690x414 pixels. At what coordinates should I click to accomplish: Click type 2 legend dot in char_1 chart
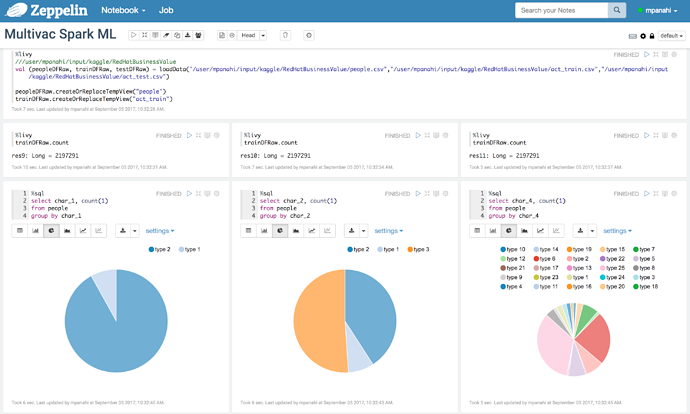point(151,249)
